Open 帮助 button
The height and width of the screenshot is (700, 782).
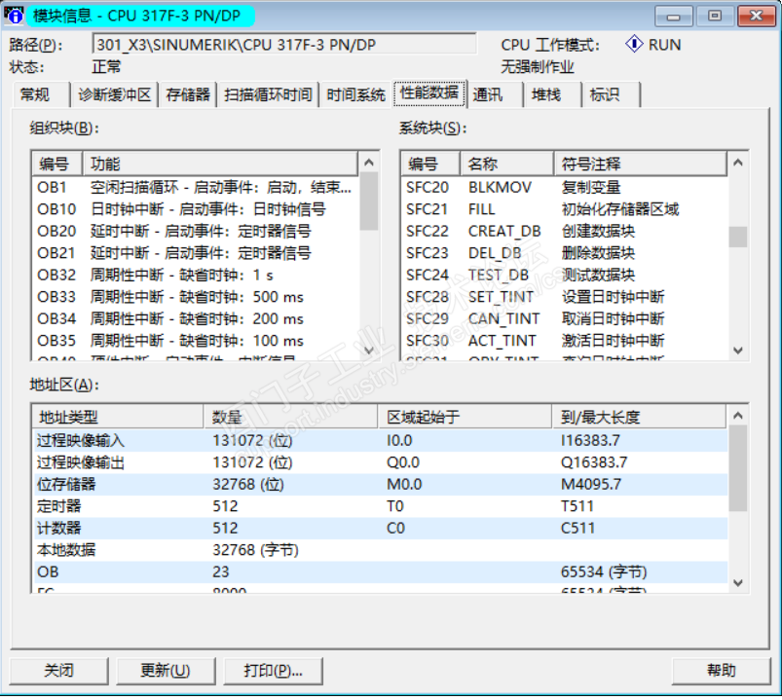[722, 671]
